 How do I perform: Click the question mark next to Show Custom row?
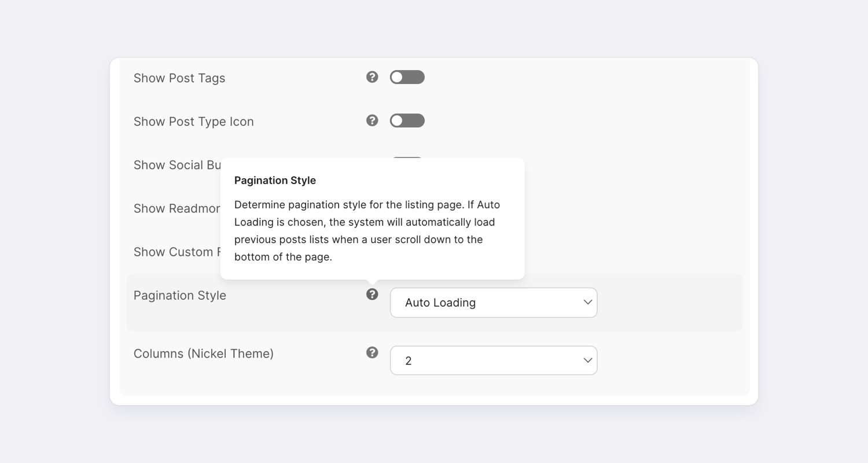[x=372, y=251]
